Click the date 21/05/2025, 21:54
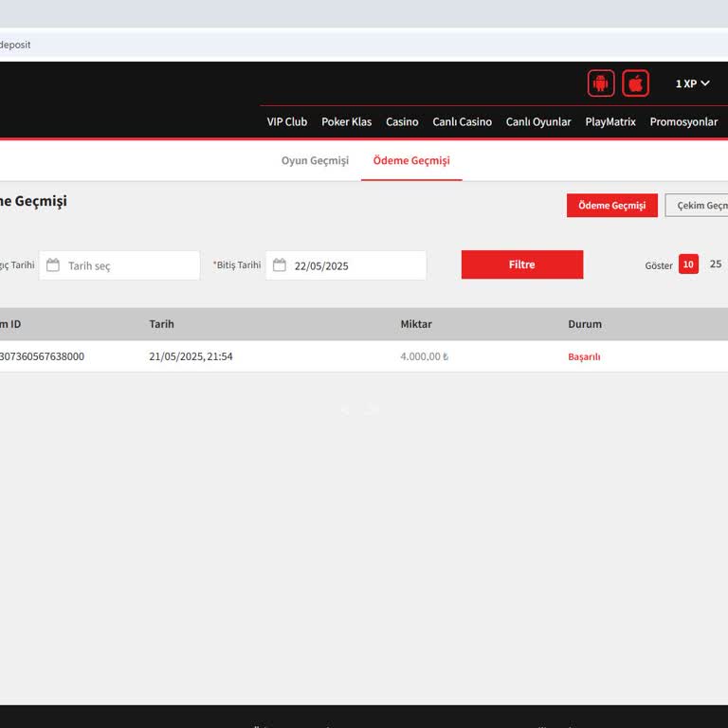Screen dimensions: 728x728 [x=191, y=356]
